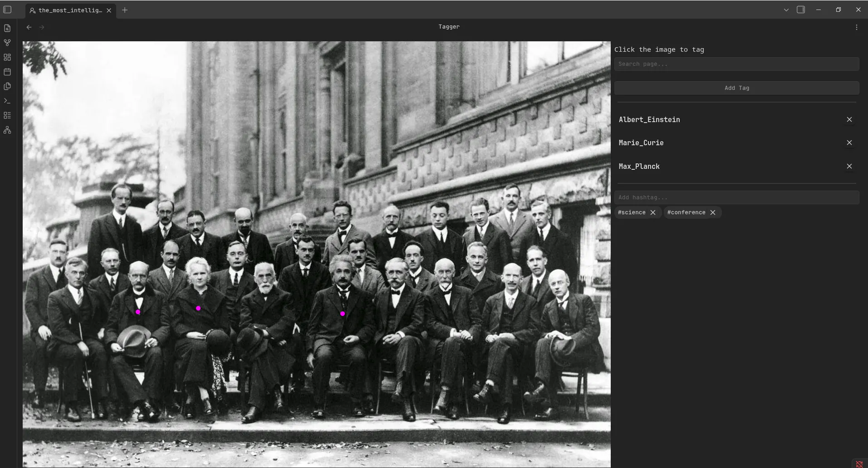Image resolution: width=868 pixels, height=468 pixels.
Task: Open the more options three-dot menu
Action: pyautogui.click(x=857, y=27)
